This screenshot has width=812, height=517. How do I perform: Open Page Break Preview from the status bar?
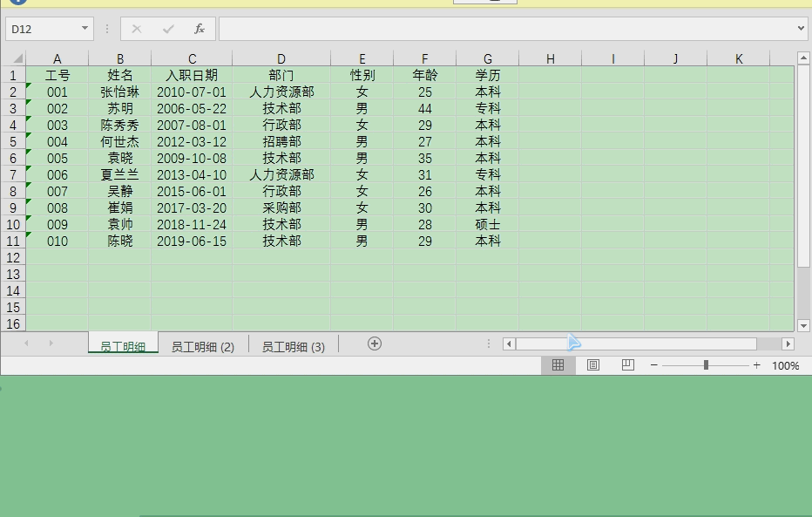click(626, 364)
